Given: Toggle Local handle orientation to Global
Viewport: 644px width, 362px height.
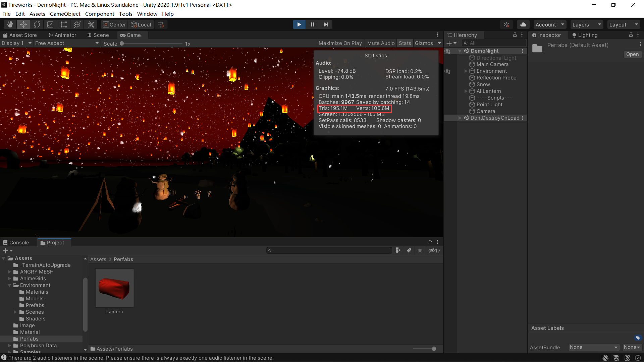Looking at the screenshot, I should (x=141, y=24).
